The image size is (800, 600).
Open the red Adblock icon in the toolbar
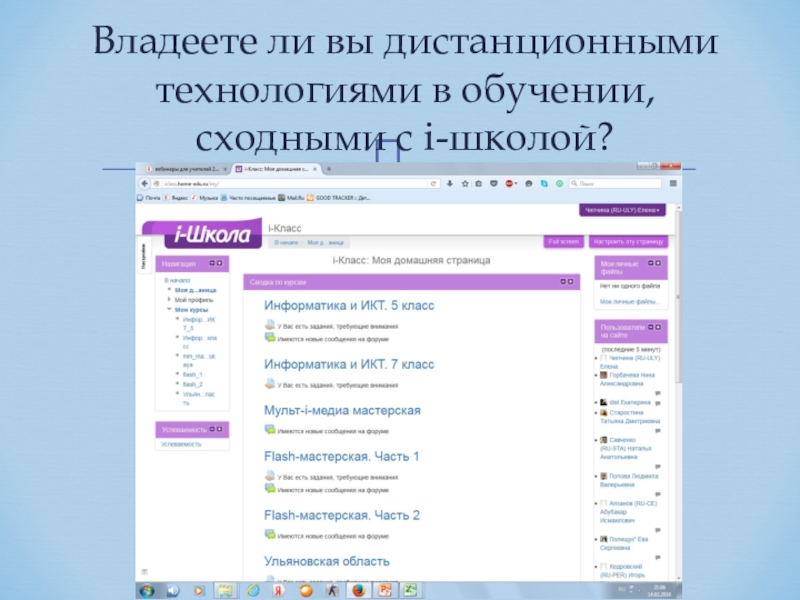click(509, 184)
